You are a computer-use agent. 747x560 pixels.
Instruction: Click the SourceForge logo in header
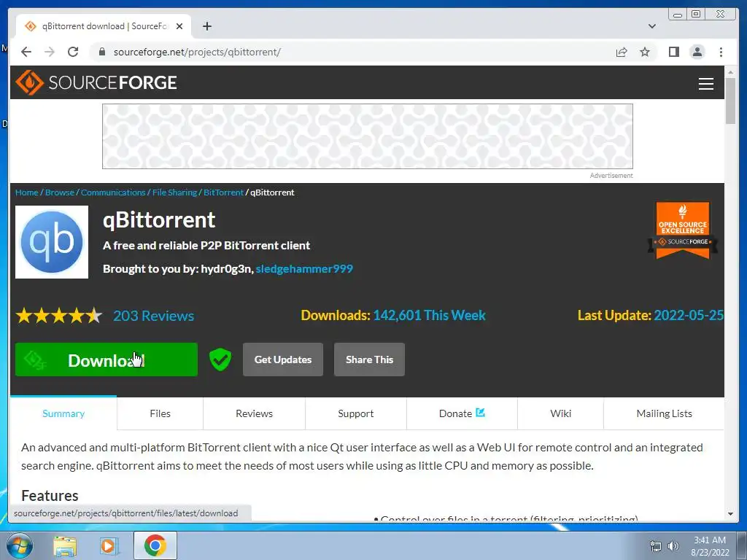click(96, 82)
